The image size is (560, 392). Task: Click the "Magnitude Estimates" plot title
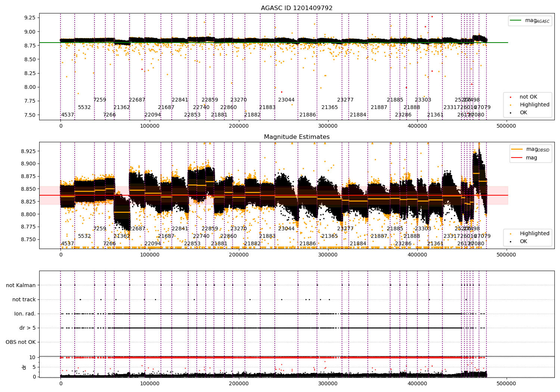tap(297, 137)
